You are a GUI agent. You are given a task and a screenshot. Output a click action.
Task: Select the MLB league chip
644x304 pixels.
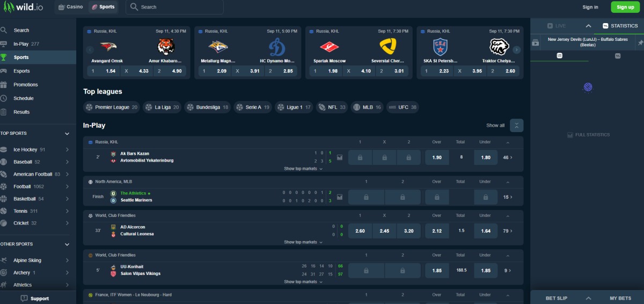368,107
